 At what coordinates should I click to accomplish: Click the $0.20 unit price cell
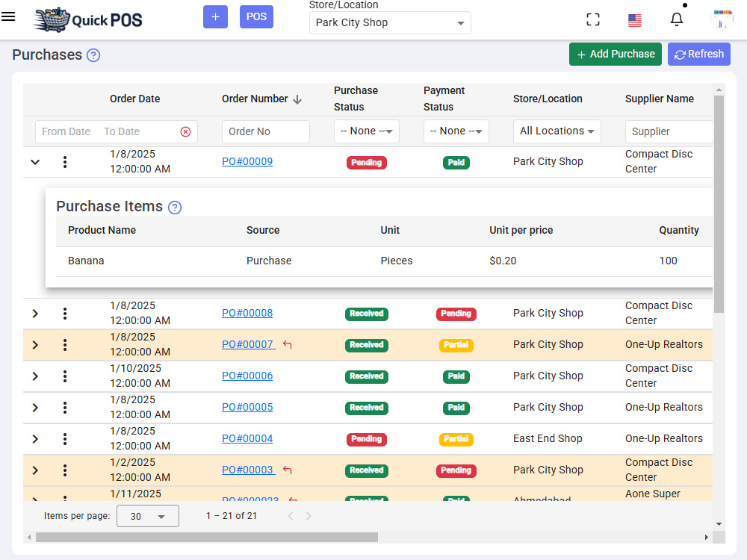tap(503, 261)
